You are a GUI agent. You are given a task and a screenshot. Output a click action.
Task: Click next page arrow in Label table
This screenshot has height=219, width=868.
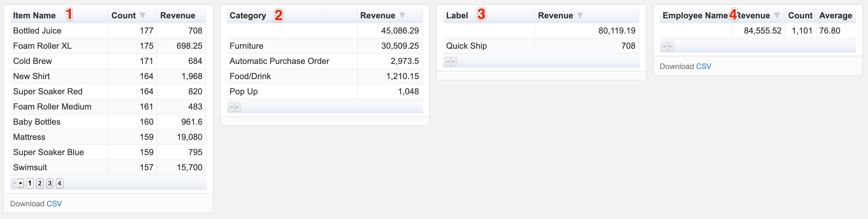pos(454,62)
